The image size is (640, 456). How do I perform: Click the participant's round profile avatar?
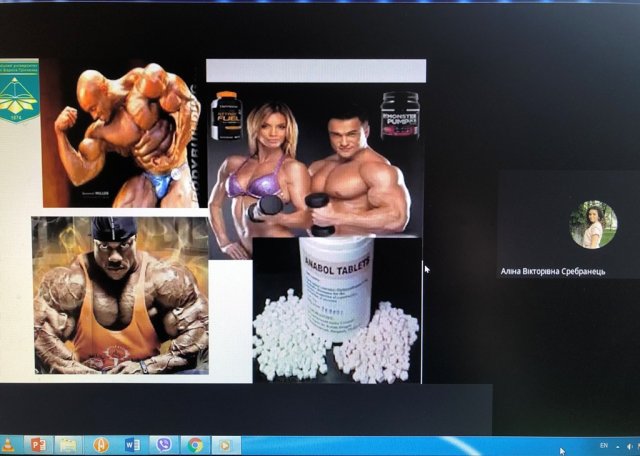coord(592,224)
